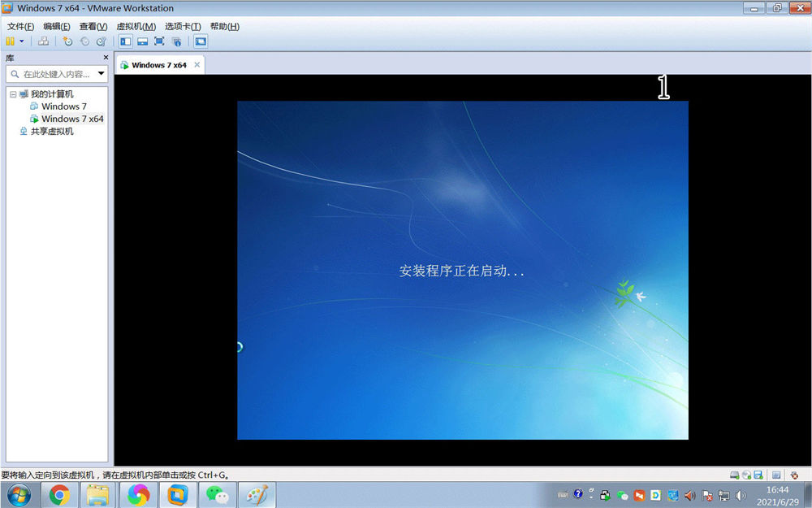
Task: Minimize the VMware Workstation window
Action: [x=754, y=8]
